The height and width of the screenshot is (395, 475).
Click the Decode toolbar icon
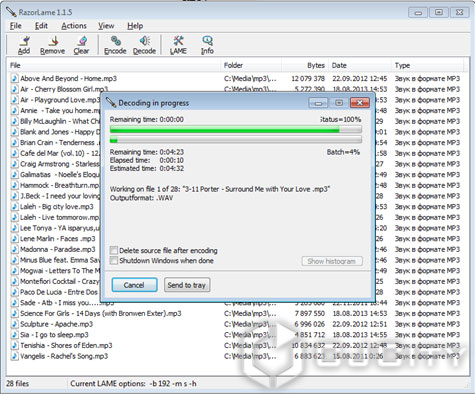click(144, 45)
